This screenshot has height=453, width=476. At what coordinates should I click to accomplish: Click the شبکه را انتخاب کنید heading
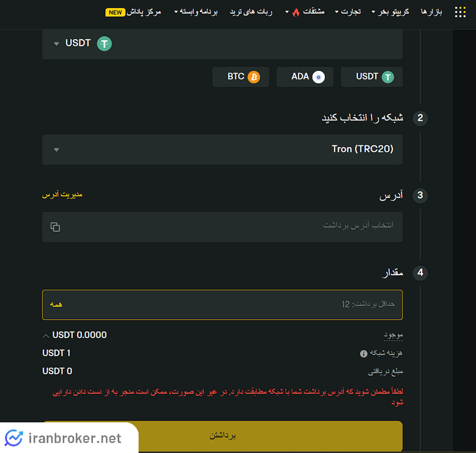(362, 117)
